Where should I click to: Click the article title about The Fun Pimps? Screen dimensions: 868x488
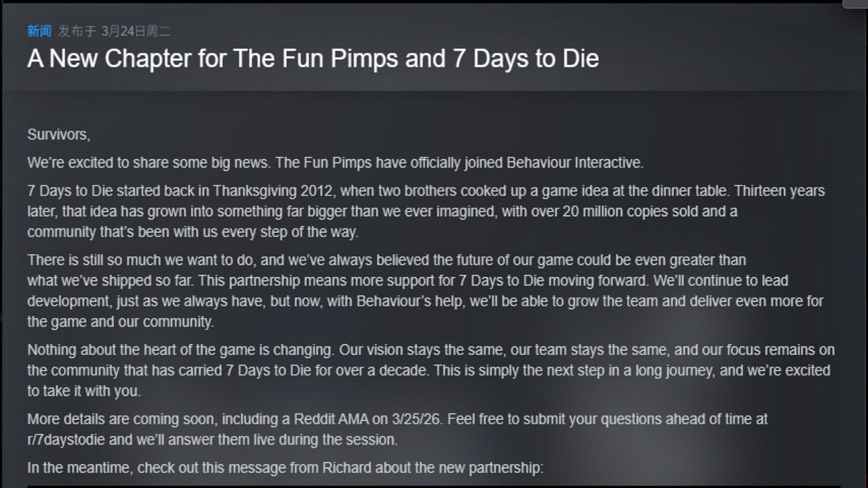click(313, 59)
